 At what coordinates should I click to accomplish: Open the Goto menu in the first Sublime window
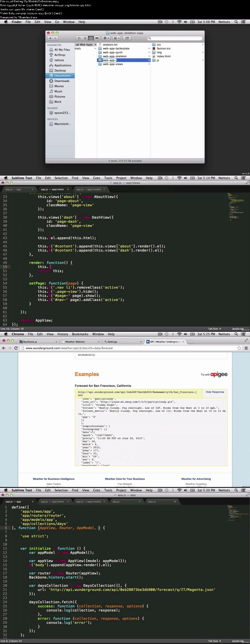96,178
